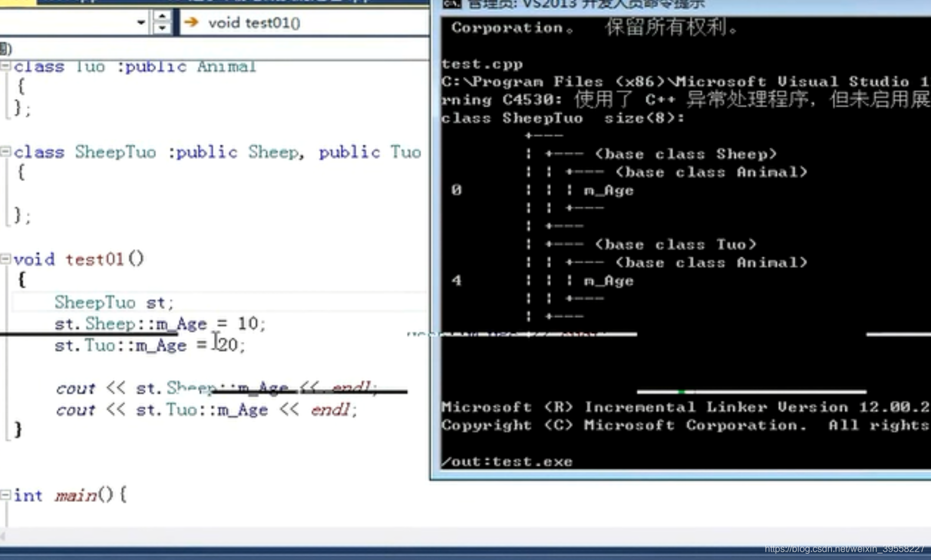931x560 pixels.
Task: Collapse the 'int main()' function block
Action: (5, 495)
